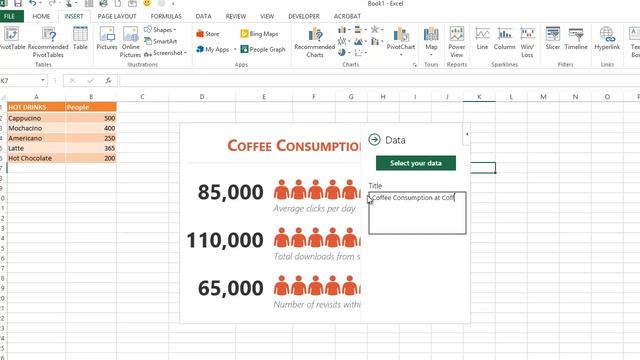Expand the 3D Map dropdown
Viewport: 640px width, 360px height.
[x=431, y=55]
